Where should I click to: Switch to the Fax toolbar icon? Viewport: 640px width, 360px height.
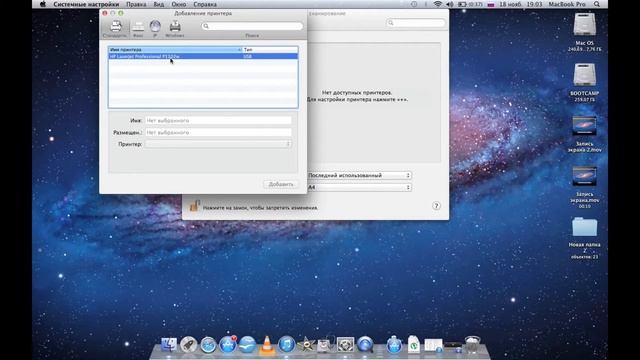pyautogui.click(x=138, y=29)
